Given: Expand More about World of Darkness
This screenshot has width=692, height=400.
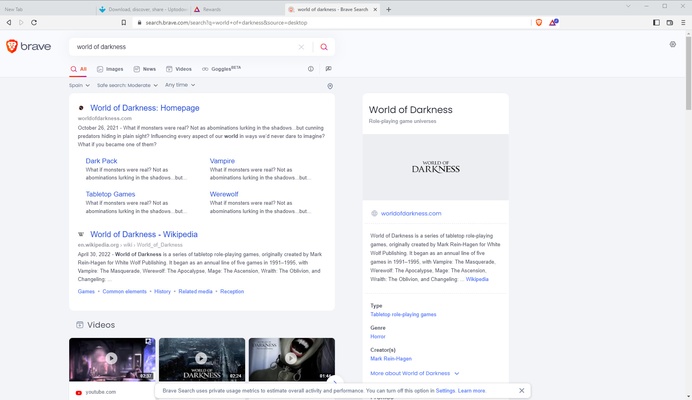Looking at the screenshot, I should pos(414,373).
